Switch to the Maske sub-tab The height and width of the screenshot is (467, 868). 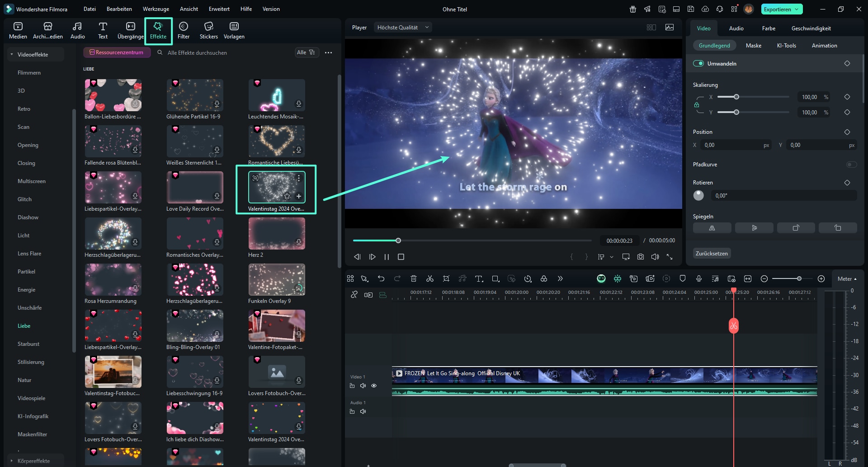(x=754, y=45)
